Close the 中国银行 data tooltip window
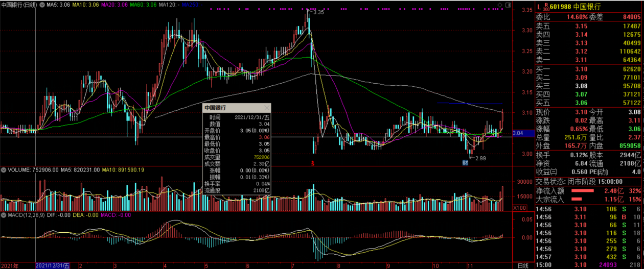The image size is (644, 269). click(266, 108)
